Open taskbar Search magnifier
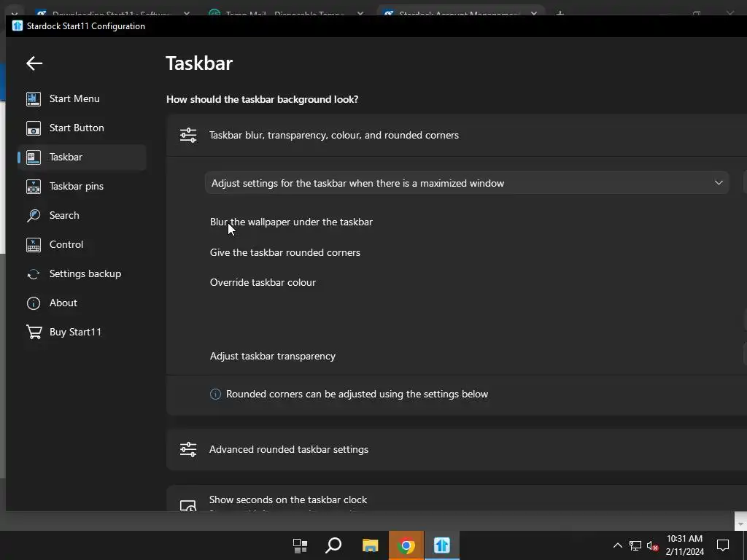Screen dimensions: 747x560 (x=333, y=545)
